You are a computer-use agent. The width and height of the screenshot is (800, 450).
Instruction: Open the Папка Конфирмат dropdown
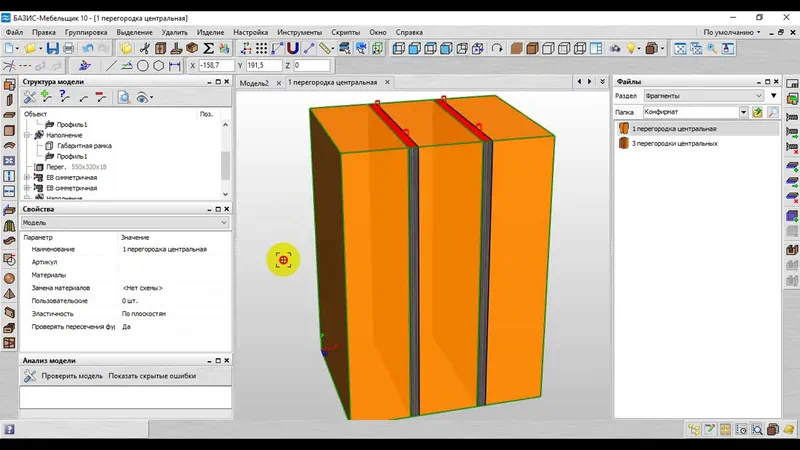(x=743, y=113)
